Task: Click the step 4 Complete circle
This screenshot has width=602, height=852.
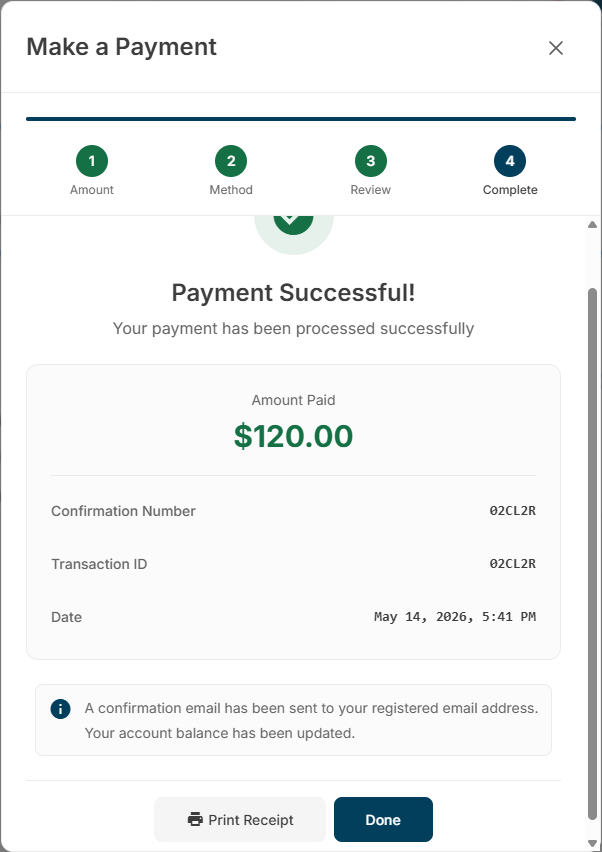Action: pyautogui.click(x=510, y=161)
